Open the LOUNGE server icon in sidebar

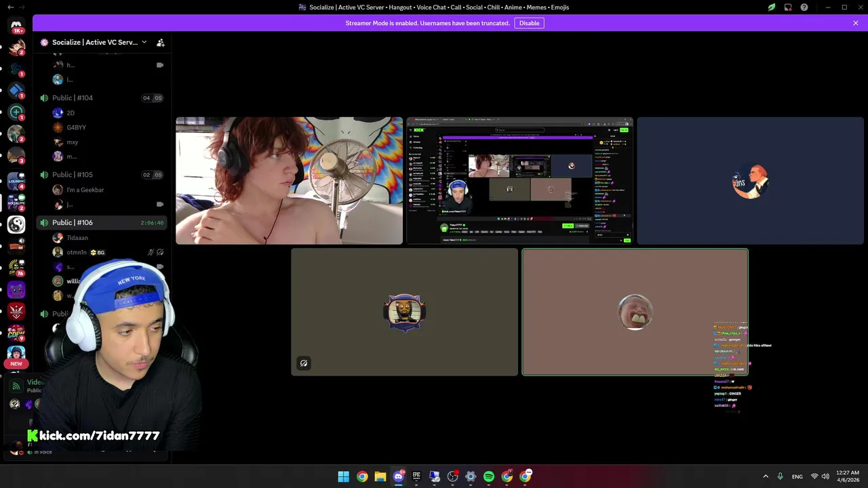tap(16, 180)
